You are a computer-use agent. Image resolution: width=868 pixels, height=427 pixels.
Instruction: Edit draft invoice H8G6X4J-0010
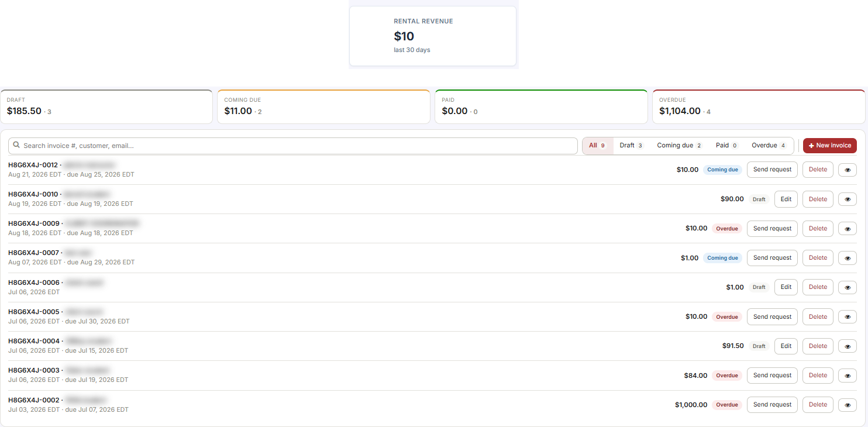pos(786,199)
